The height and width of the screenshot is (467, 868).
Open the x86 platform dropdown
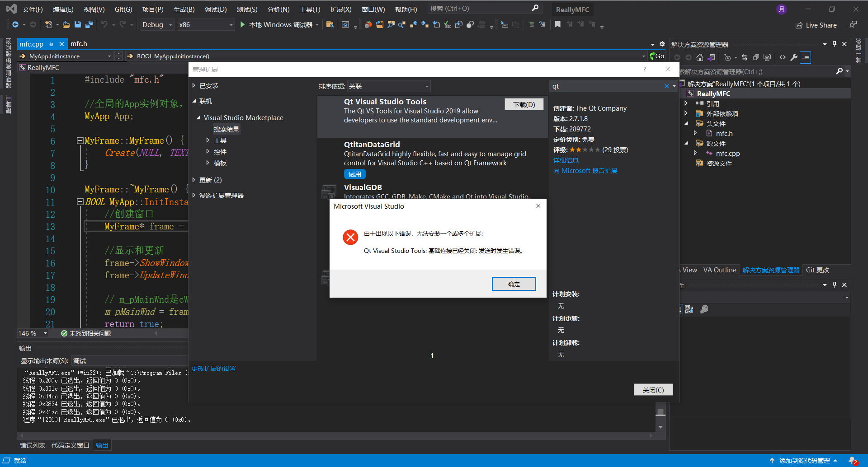(x=206, y=25)
